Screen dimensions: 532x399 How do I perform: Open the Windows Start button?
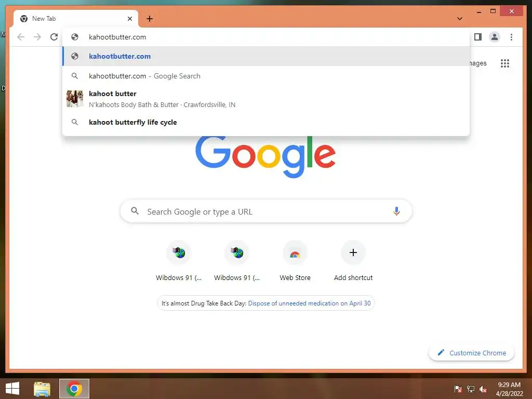coord(12,389)
